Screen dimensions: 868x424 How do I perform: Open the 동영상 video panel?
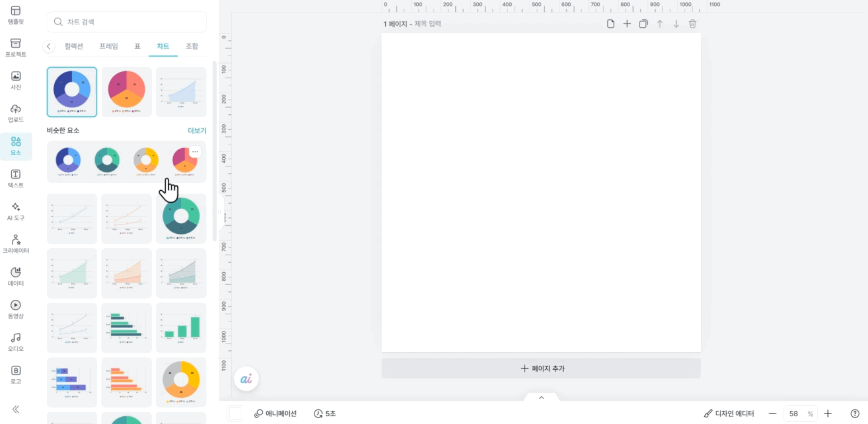coord(16,310)
